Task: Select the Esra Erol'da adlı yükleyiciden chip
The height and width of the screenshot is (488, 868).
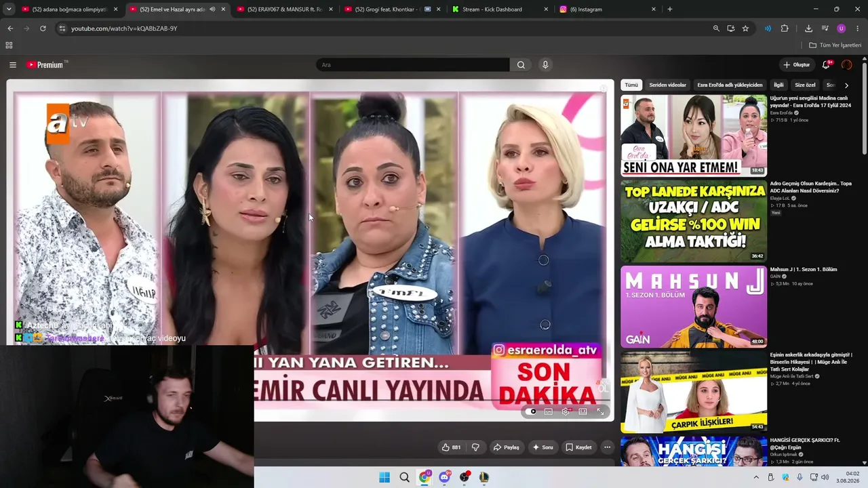Action: pyautogui.click(x=730, y=85)
